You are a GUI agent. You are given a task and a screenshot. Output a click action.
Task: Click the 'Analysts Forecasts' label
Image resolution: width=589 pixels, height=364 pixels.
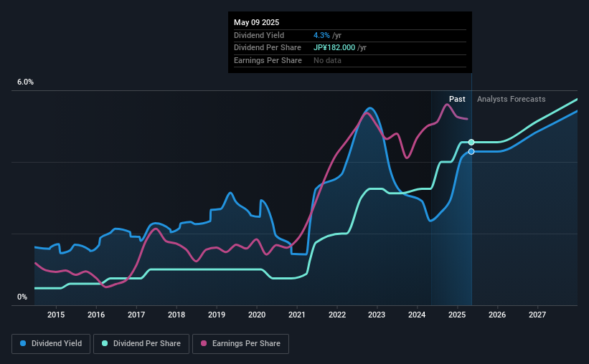512,99
